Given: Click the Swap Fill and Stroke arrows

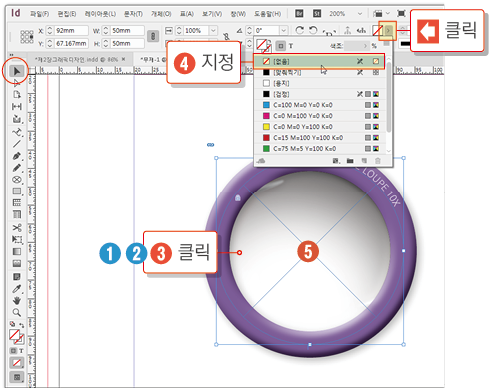Looking at the screenshot, I should click(x=22, y=325).
